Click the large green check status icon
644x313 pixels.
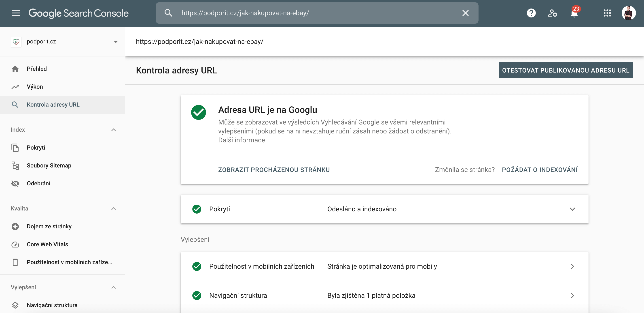point(199,112)
